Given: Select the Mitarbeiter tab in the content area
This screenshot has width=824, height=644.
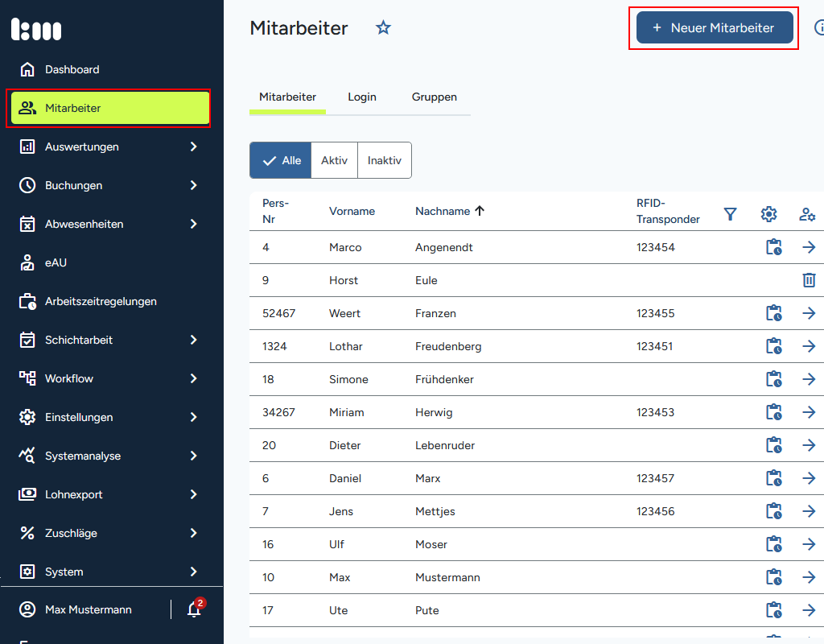Looking at the screenshot, I should pyautogui.click(x=287, y=97).
